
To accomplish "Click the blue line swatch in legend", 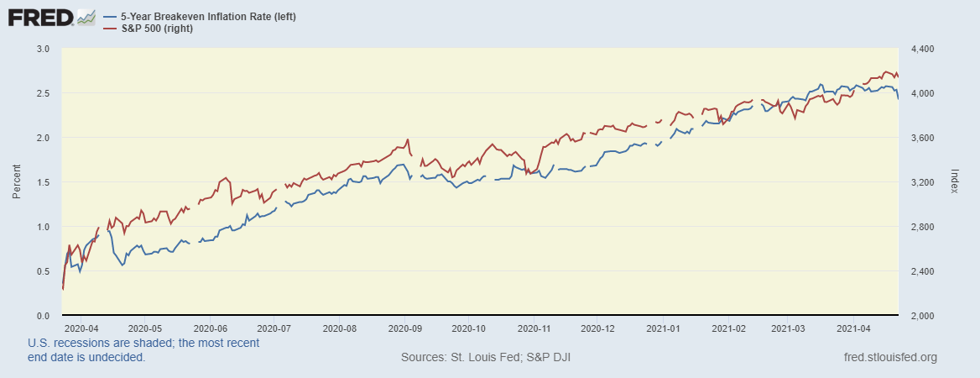I will coord(108,17).
